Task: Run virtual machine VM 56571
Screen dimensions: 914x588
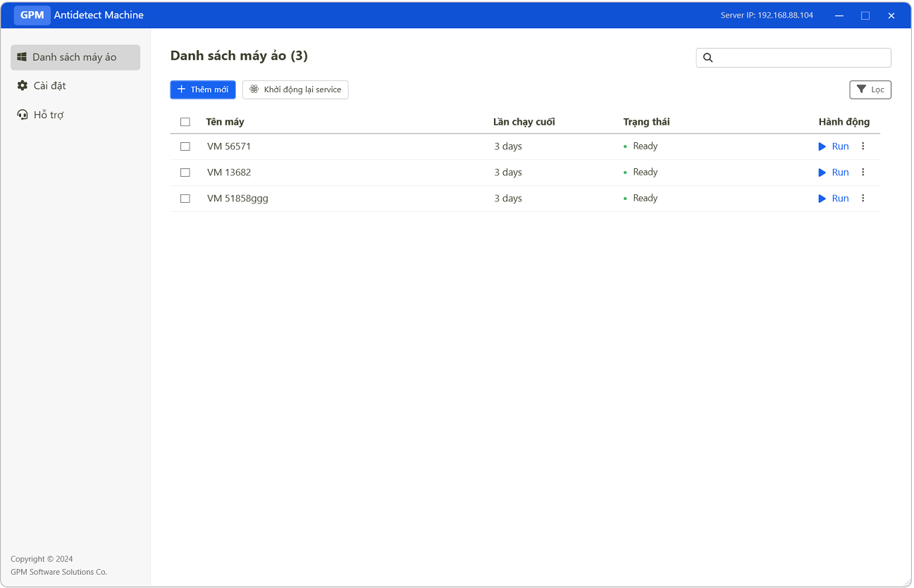Action: 834,146
